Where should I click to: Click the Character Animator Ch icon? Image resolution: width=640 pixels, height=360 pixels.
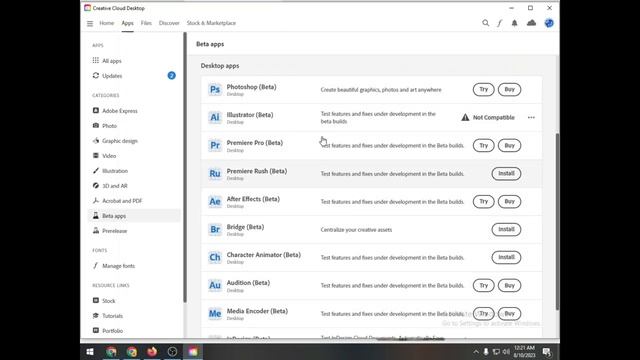click(x=215, y=258)
